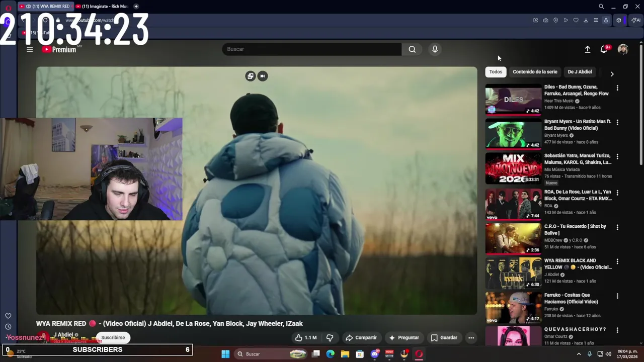Image resolution: width=644 pixels, height=362 pixels.
Task: Open options for Bryant Myers Un Ratito Mas
Action: click(x=617, y=122)
